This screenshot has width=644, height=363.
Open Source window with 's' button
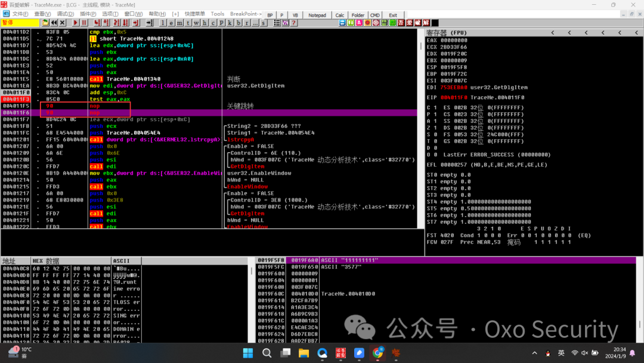264,23
